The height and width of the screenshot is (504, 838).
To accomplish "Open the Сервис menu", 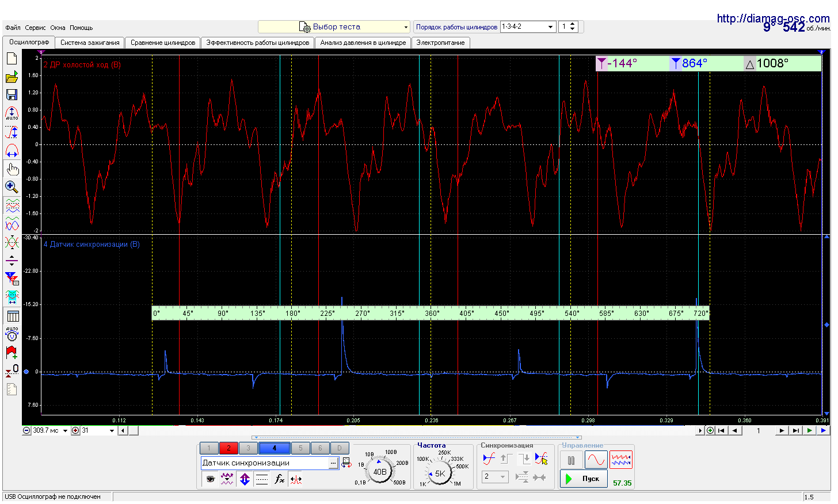I will 35,28.
